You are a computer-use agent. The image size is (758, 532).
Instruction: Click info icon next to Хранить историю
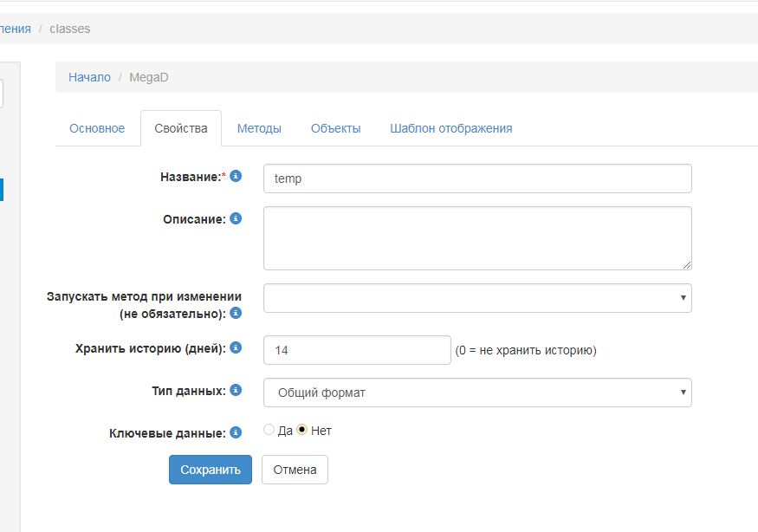[236, 348]
